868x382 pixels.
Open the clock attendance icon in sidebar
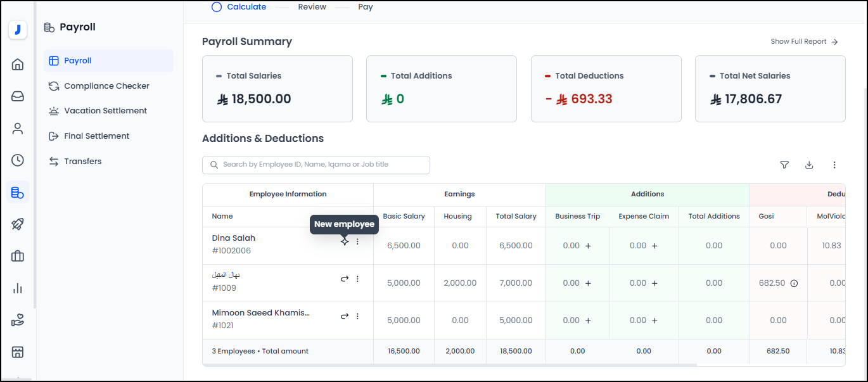click(x=18, y=160)
